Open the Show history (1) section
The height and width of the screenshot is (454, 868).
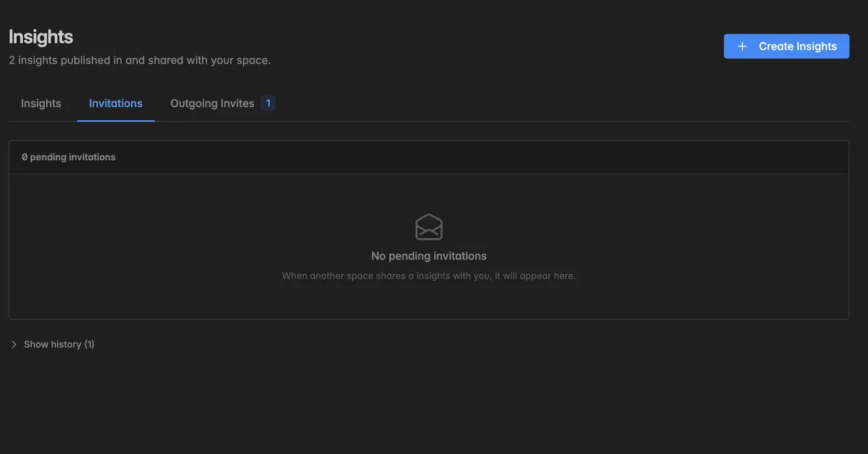click(x=52, y=345)
